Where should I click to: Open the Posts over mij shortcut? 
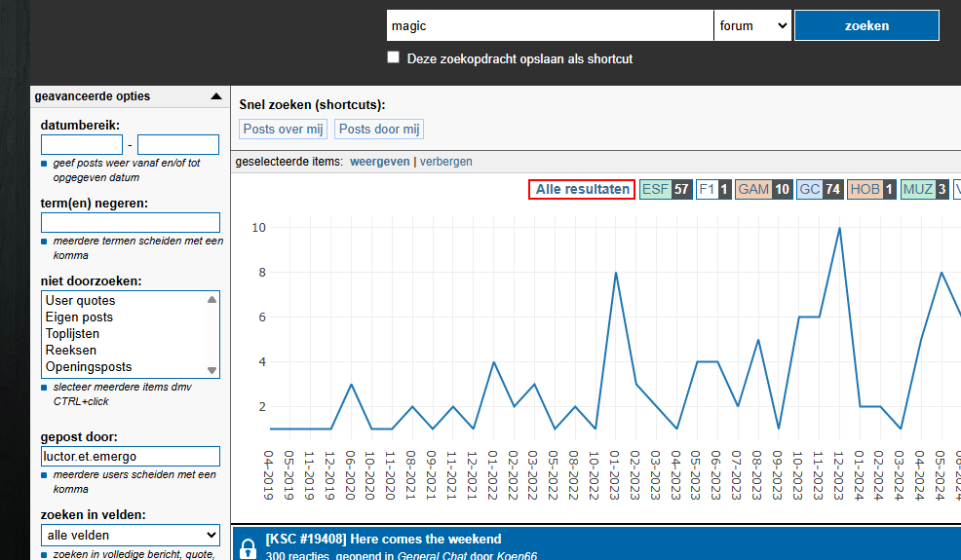tap(283, 130)
